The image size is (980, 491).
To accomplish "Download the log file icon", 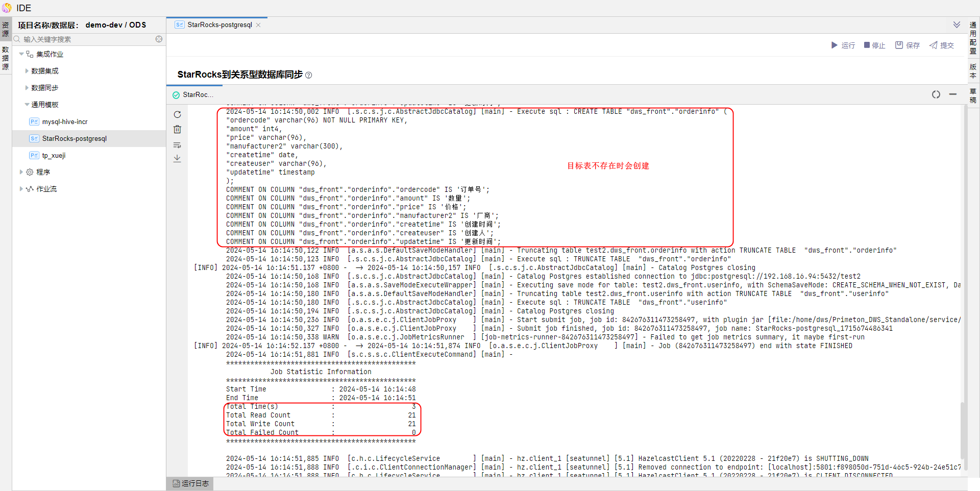I will (177, 159).
